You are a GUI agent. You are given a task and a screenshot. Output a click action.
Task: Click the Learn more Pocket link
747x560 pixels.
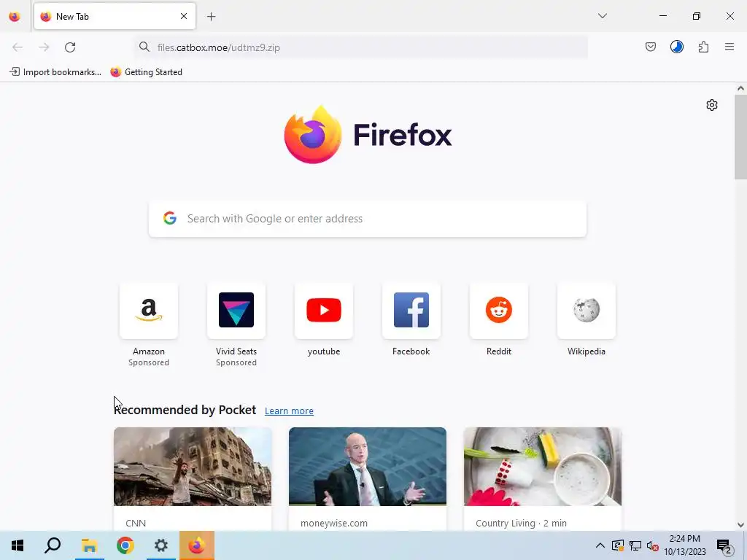[289, 411]
